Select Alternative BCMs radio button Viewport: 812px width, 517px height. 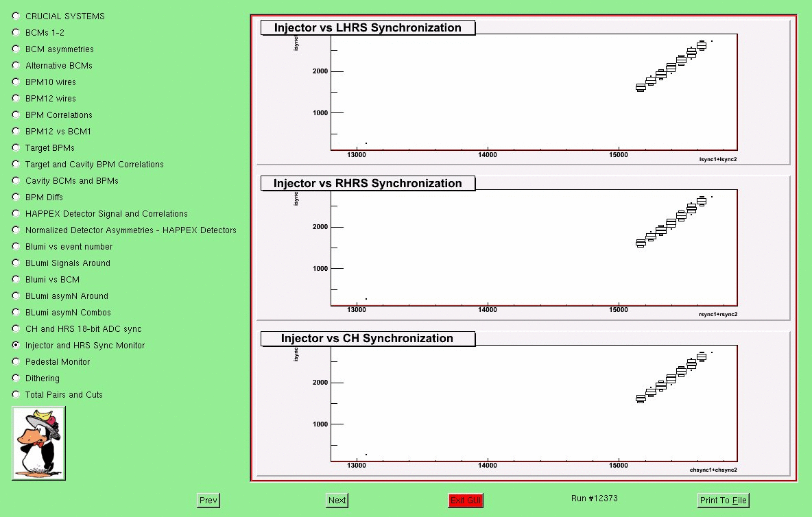[x=16, y=66]
